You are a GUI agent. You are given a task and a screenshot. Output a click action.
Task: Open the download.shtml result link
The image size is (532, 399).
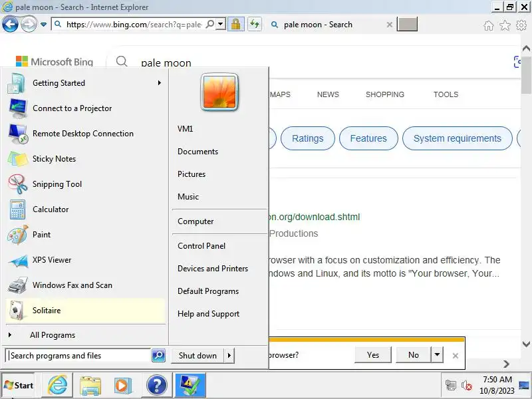point(314,217)
